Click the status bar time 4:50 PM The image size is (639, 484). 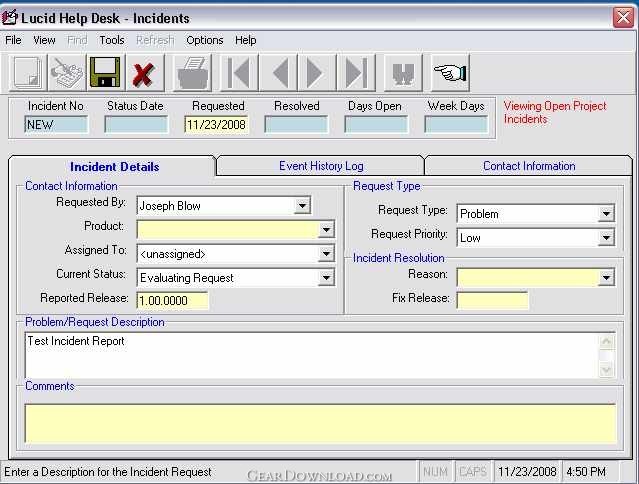tap(586, 472)
